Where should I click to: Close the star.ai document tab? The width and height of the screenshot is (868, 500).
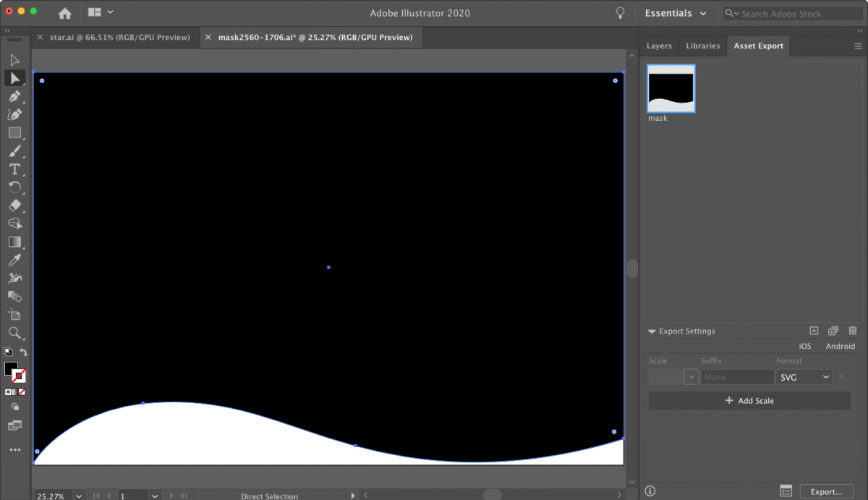tap(38, 37)
